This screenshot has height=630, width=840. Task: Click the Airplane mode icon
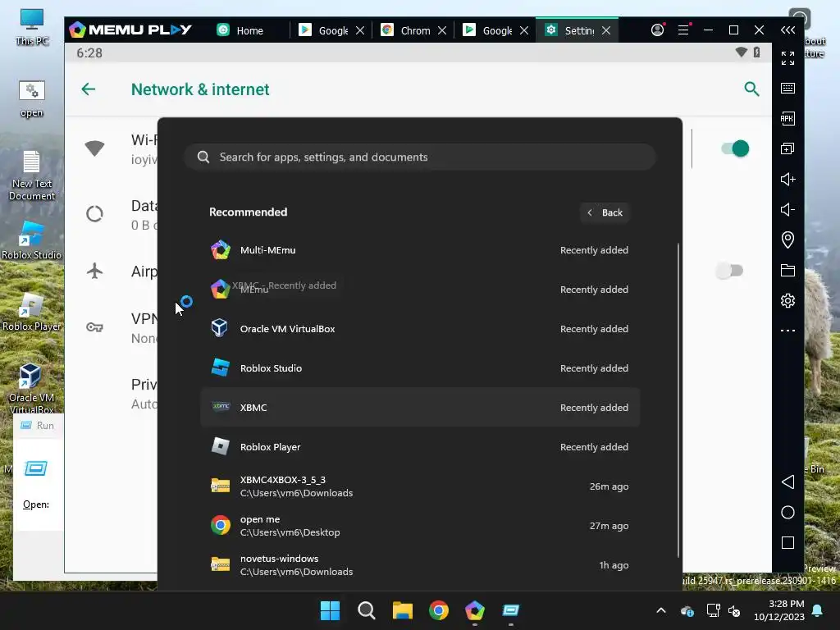pos(95,271)
